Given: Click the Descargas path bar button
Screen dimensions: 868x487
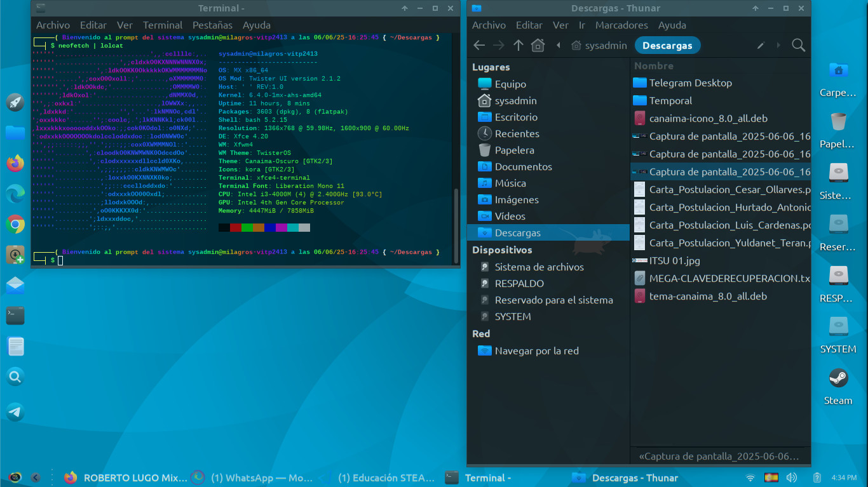Looking at the screenshot, I should (667, 46).
